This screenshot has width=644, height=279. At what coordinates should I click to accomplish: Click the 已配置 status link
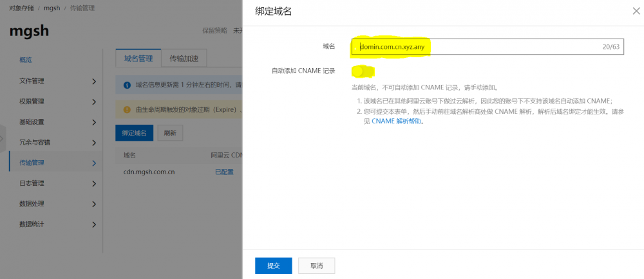(224, 172)
